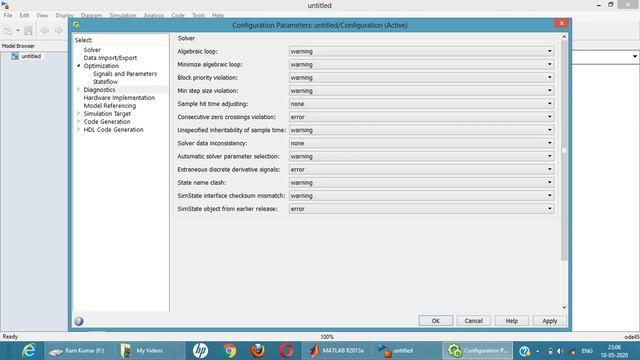640x360 pixels.
Task: Open the Block priority violation dropdown
Action: 421,78
